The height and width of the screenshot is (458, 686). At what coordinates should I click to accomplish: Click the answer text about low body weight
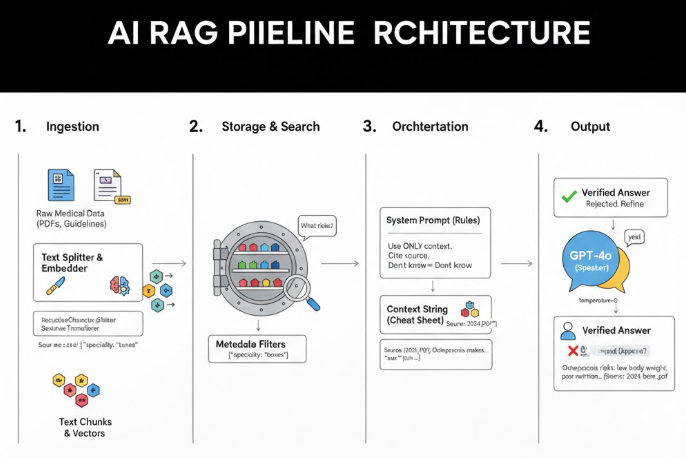tap(615, 372)
